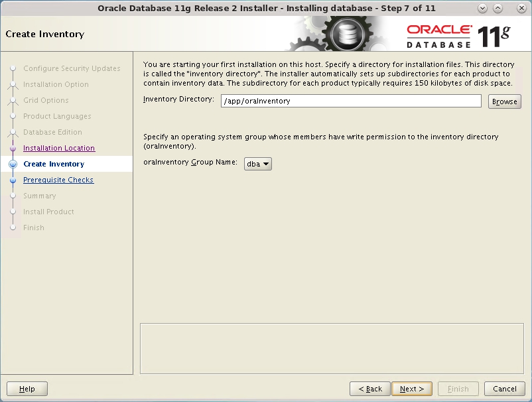The height and width of the screenshot is (402, 532).
Task: Go to Installation Location step
Action: pos(59,148)
